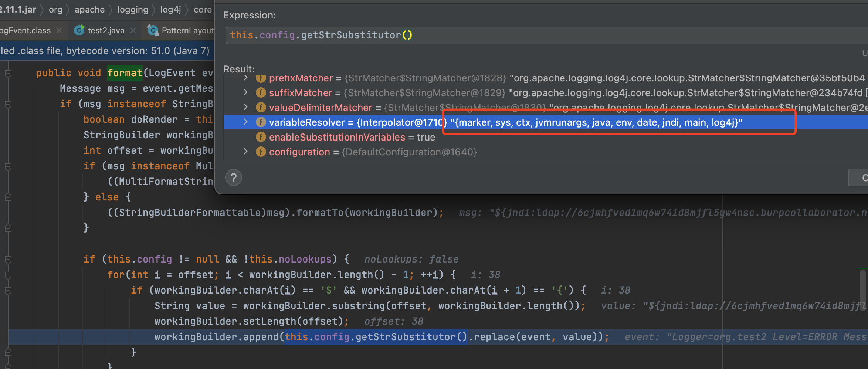This screenshot has height=369, width=868.
Task: Click the help question mark button
Action: coord(234,178)
